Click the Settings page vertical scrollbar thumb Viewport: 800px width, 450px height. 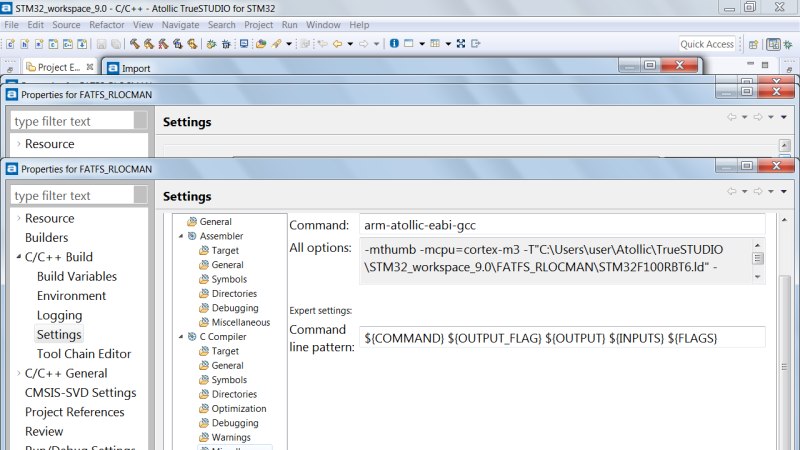point(785,366)
